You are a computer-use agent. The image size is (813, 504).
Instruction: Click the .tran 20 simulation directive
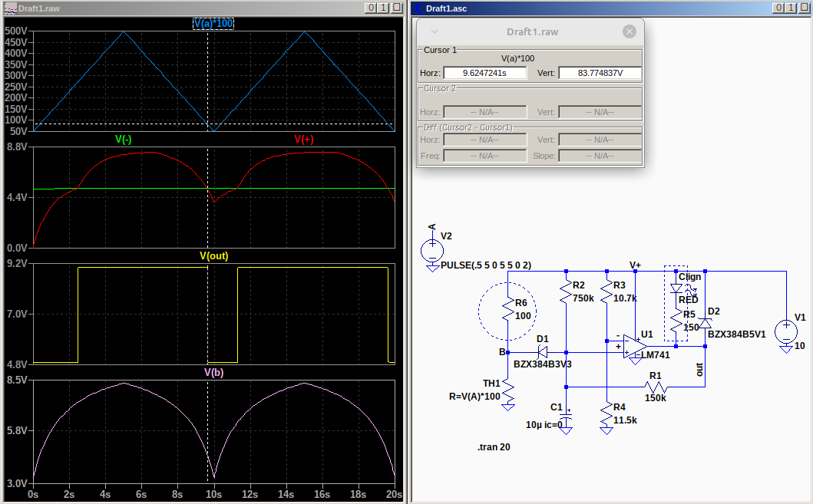pyautogui.click(x=494, y=447)
